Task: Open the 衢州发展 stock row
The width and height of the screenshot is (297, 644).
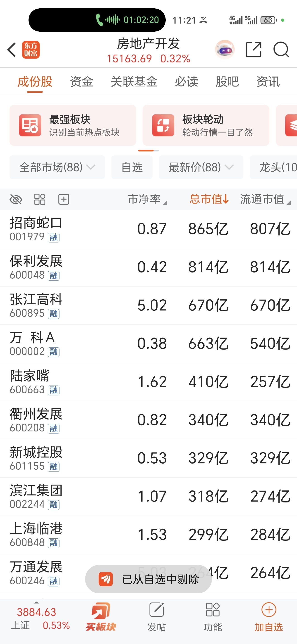Action: click(x=148, y=420)
